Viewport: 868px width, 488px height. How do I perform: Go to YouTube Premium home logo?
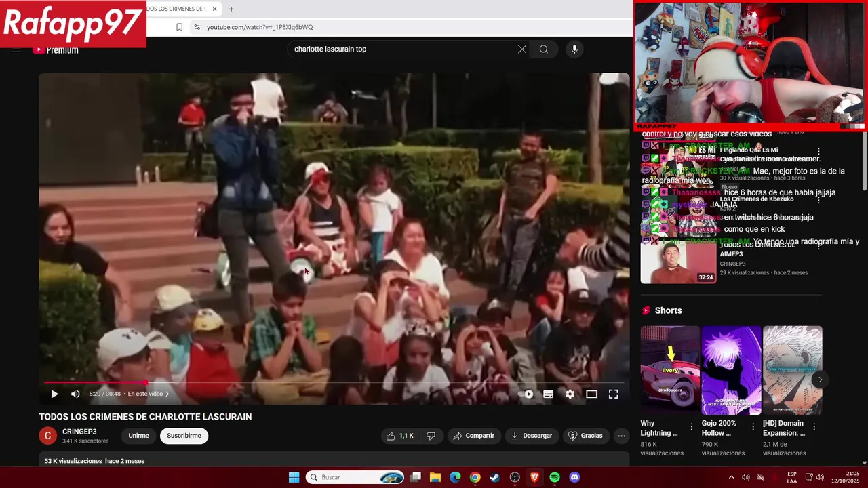pyautogui.click(x=56, y=49)
